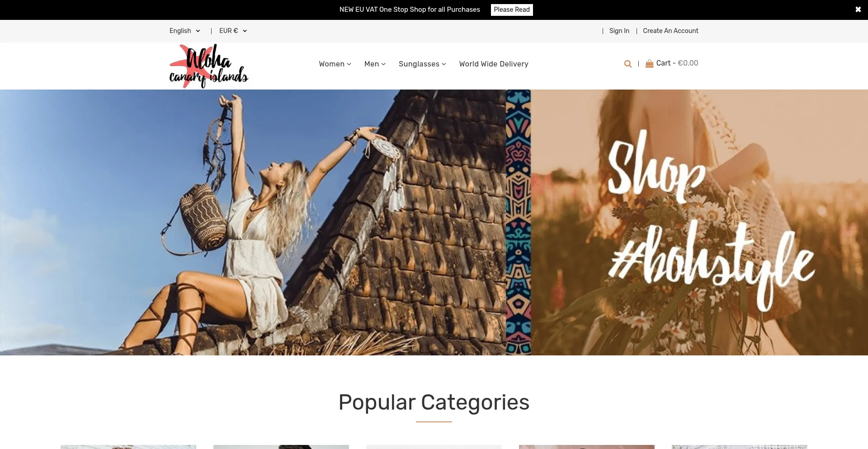Open search with the magnifier icon
The height and width of the screenshot is (449, 868).
tap(627, 64)
